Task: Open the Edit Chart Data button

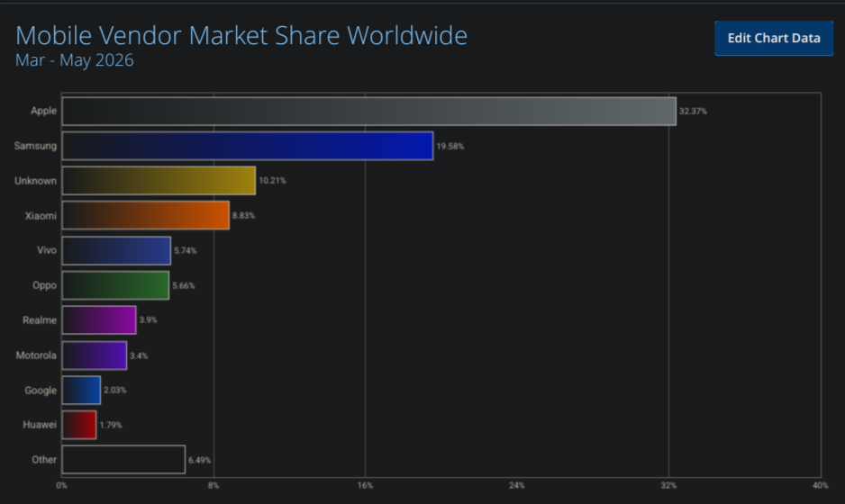Action: (774, 38)
